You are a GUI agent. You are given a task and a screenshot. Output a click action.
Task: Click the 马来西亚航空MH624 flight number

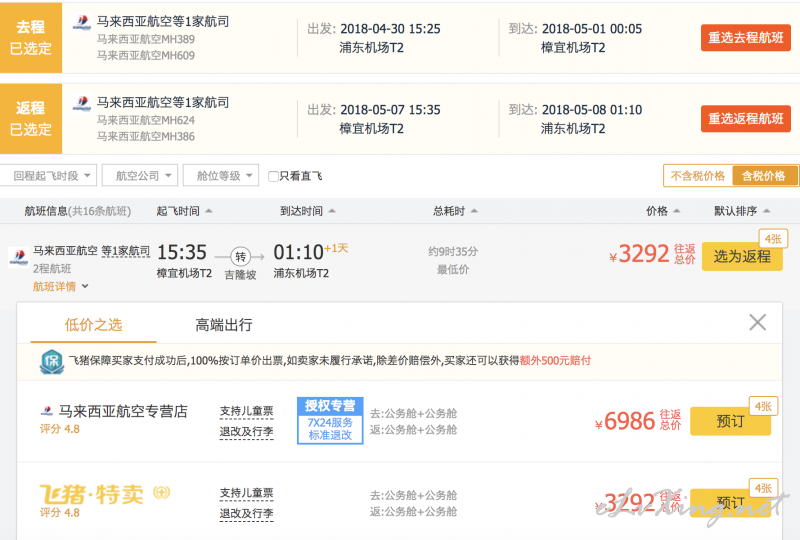tap(146, 120)
